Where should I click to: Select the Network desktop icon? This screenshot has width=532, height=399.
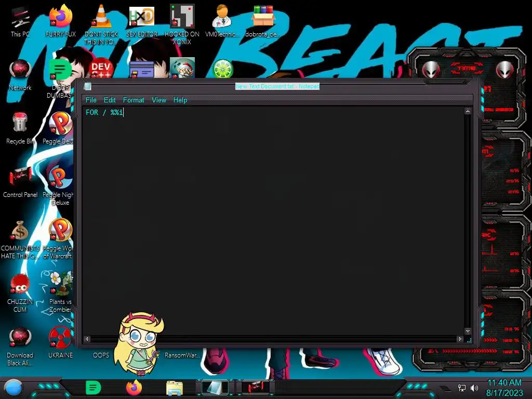[20, 75]
